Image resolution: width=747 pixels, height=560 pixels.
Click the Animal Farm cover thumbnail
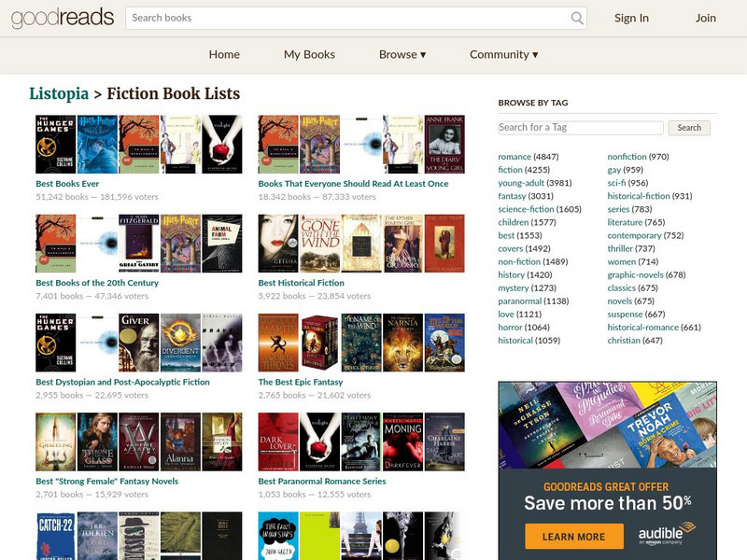click(x=222, y=244)
